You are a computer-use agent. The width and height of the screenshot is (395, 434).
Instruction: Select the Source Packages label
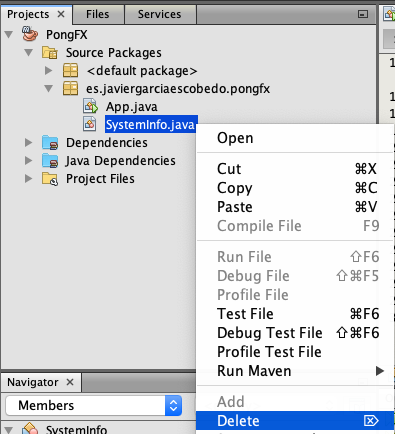114,53
